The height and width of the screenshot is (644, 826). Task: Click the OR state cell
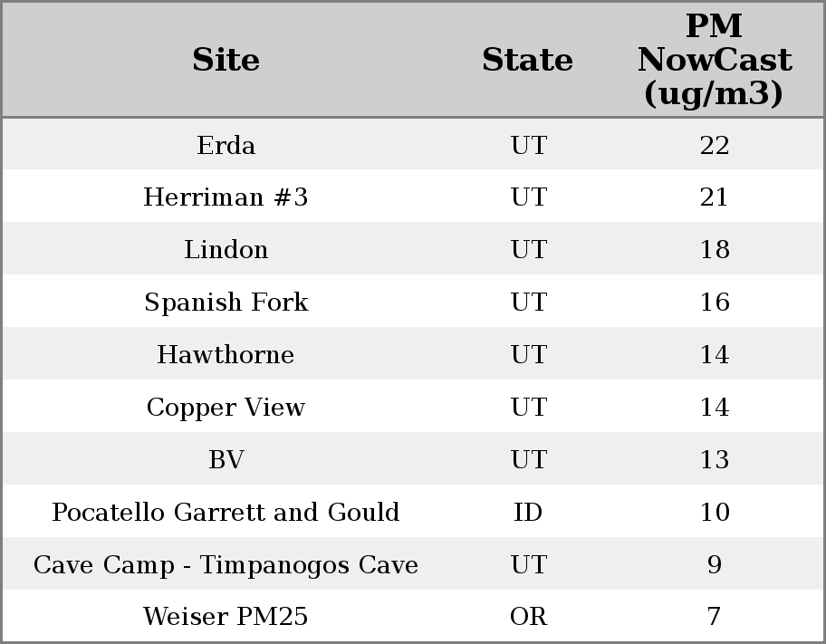point(528,618)
